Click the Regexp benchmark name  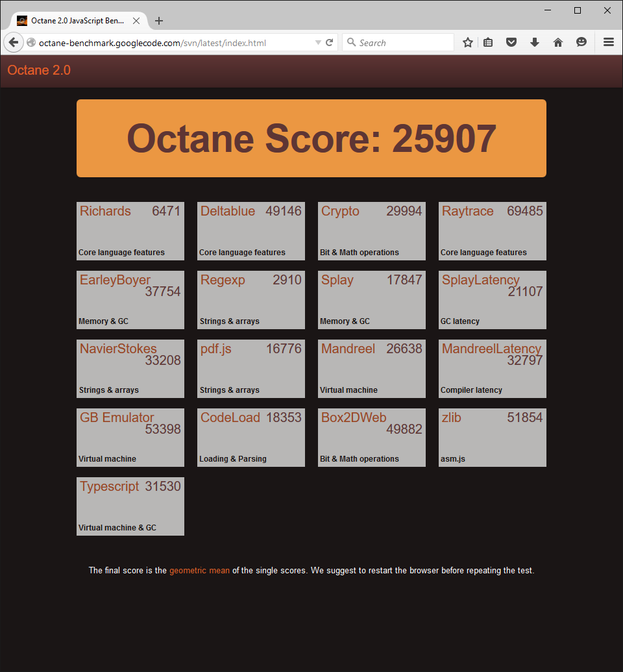point(223,280)
